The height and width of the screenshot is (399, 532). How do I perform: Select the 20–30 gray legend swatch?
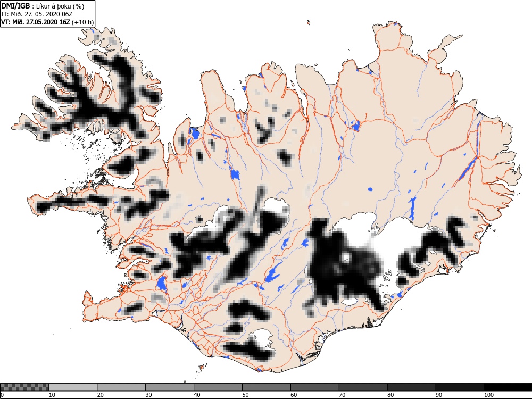[x=121, y=387]
